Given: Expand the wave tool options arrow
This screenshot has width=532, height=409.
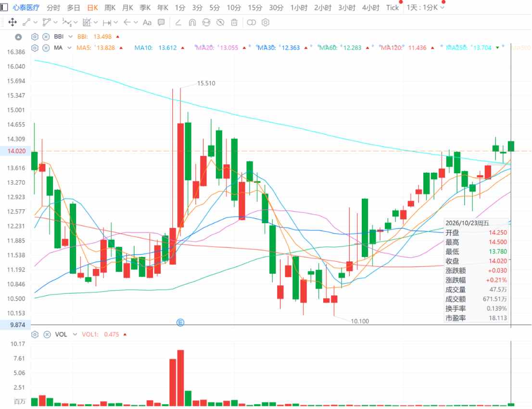Looking at the screenshot, I should pyautogui.click(x=76, y=23).
